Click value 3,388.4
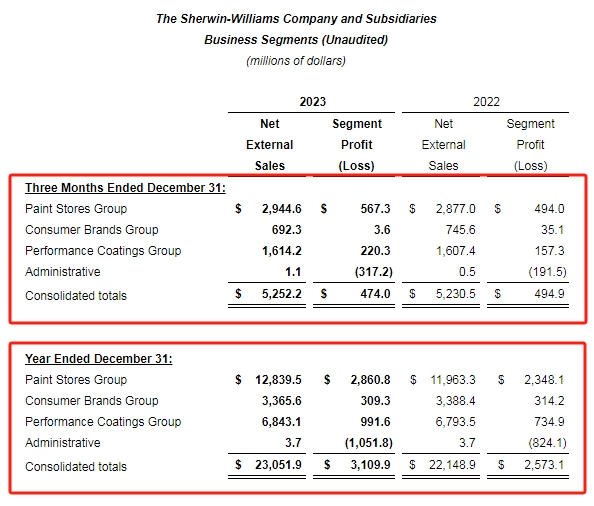Viewport: 594px width, 506px height. point(455,401)
